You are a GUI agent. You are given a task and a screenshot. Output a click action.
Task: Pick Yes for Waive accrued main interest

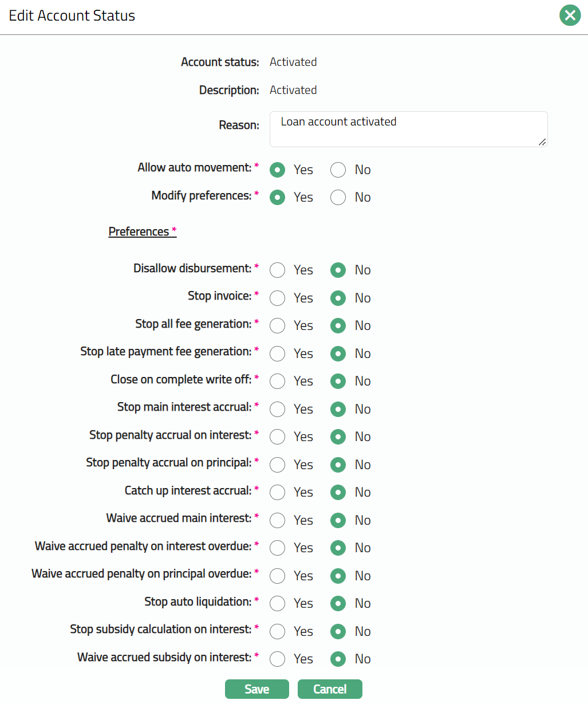click(x=278, y=520)
